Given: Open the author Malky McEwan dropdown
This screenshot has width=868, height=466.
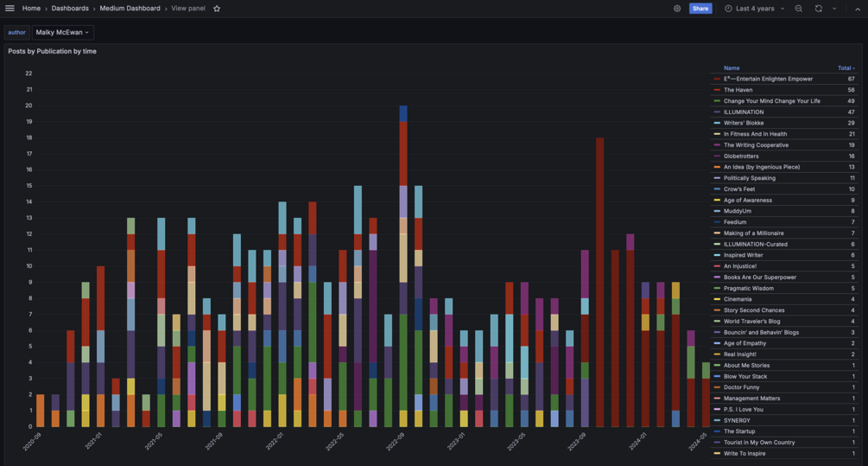Looking at the screenshot, I should click(62, 32).
